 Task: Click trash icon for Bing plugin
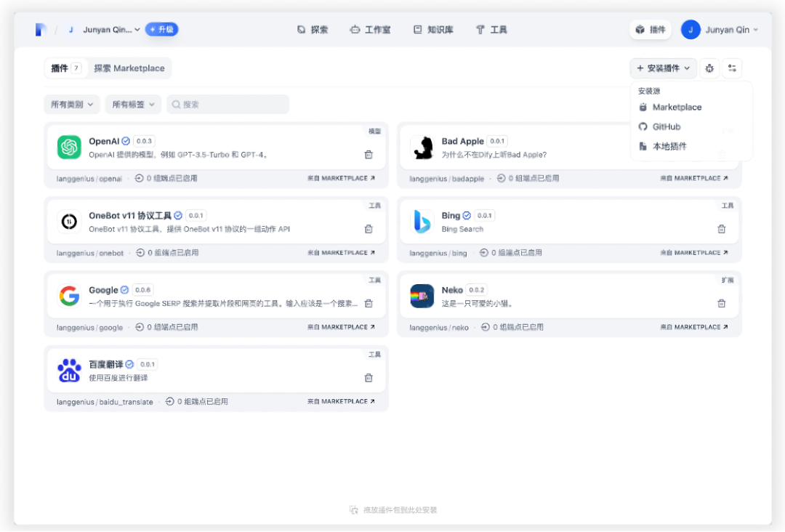click(722, 229)
